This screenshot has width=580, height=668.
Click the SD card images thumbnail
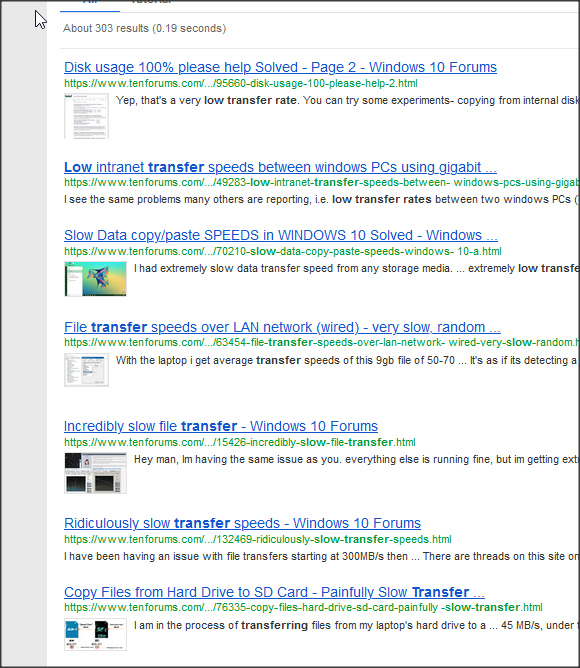point(95,634)
